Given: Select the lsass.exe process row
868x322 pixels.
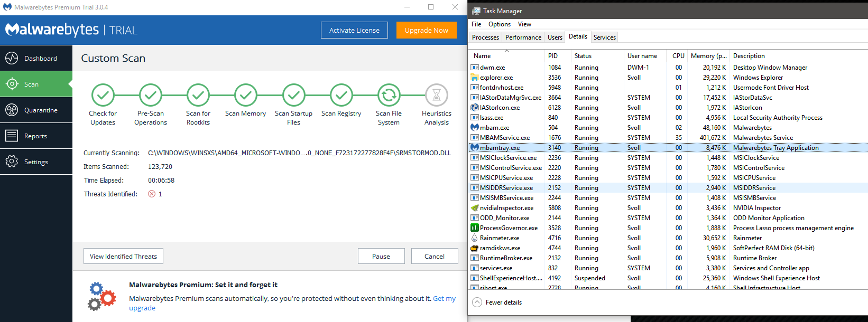Looking at the screenshot, I should pos(669,118).
